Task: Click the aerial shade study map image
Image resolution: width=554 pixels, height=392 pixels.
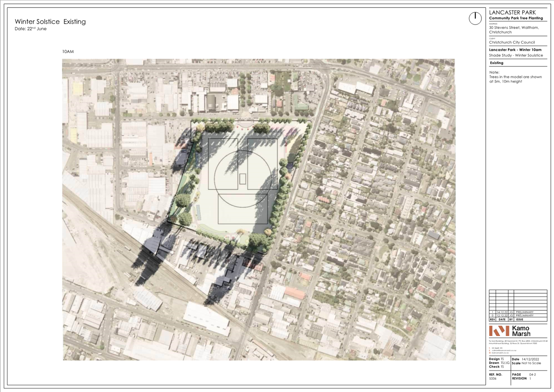Action: click(x=259, y=210)
